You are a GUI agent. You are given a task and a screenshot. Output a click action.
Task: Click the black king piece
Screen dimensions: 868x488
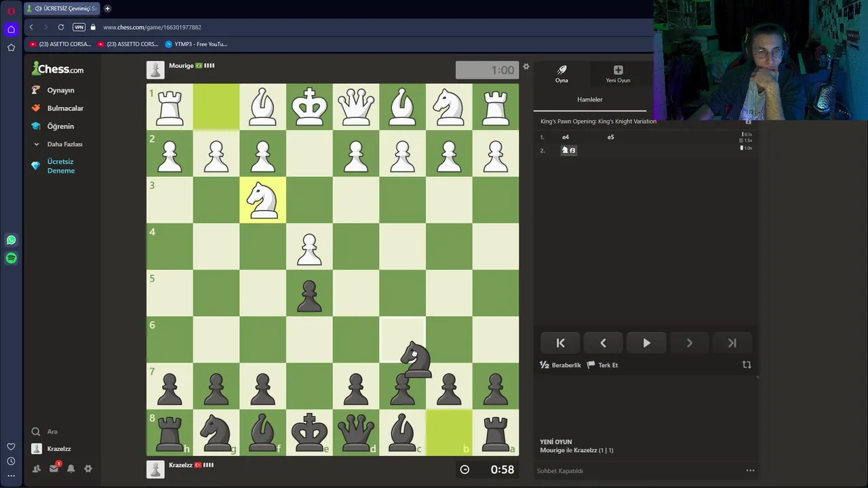309,432
